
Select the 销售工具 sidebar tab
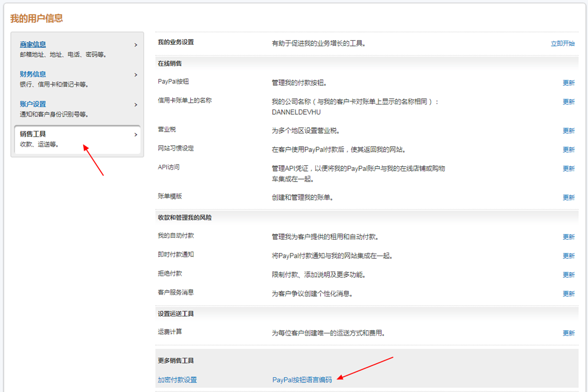tap(33, 134)
